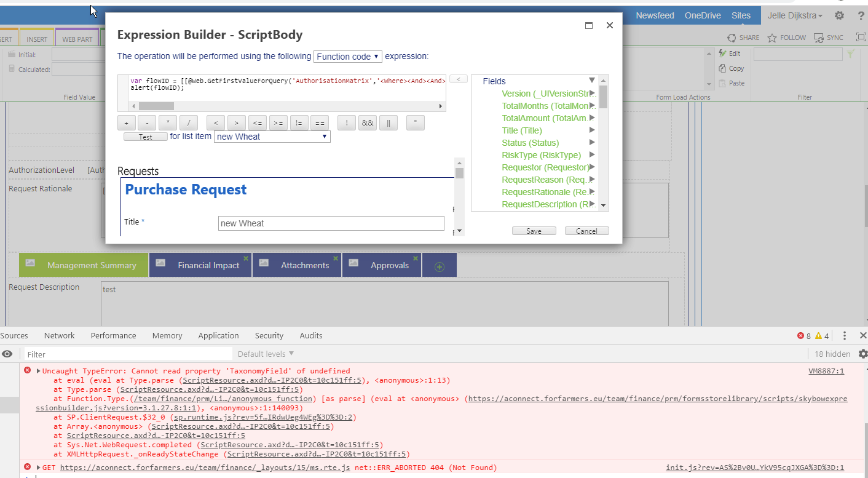Insert the && logical operator
The height and width of the screenshot is (478, 868).
pyautogui.click(x=368, y=122)
